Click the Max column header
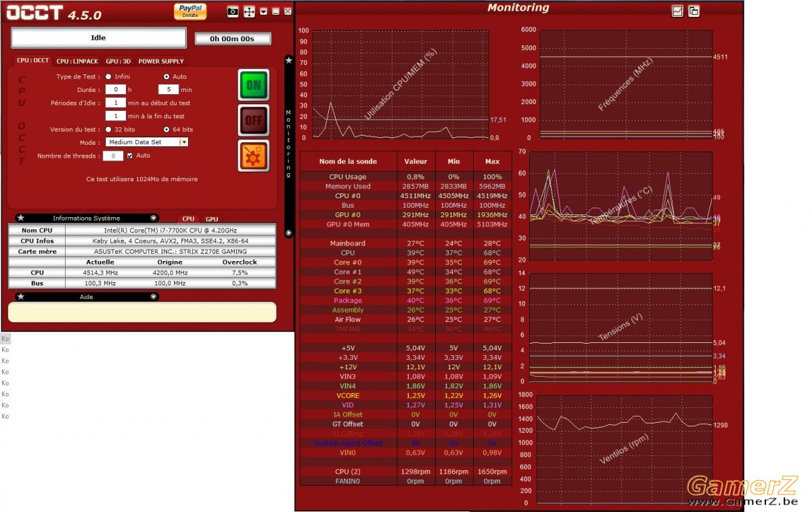Viewport: 812px width, 512px height. (492, 161)
